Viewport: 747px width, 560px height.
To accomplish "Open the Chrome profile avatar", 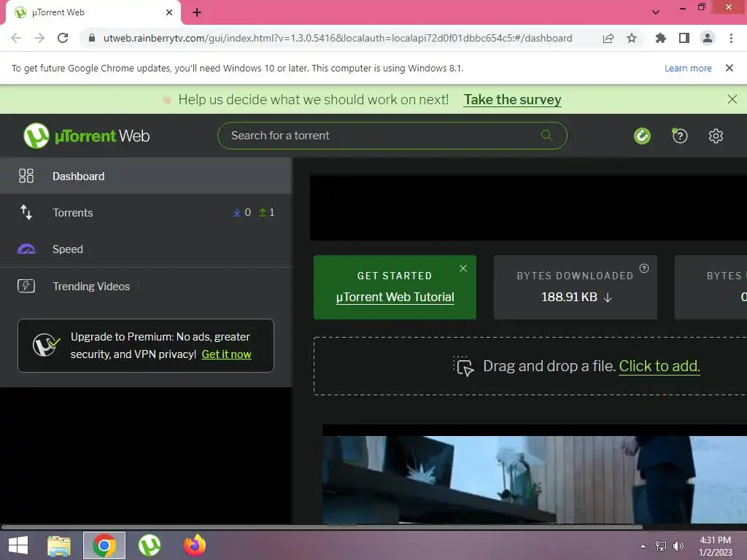I will point(708,38).
